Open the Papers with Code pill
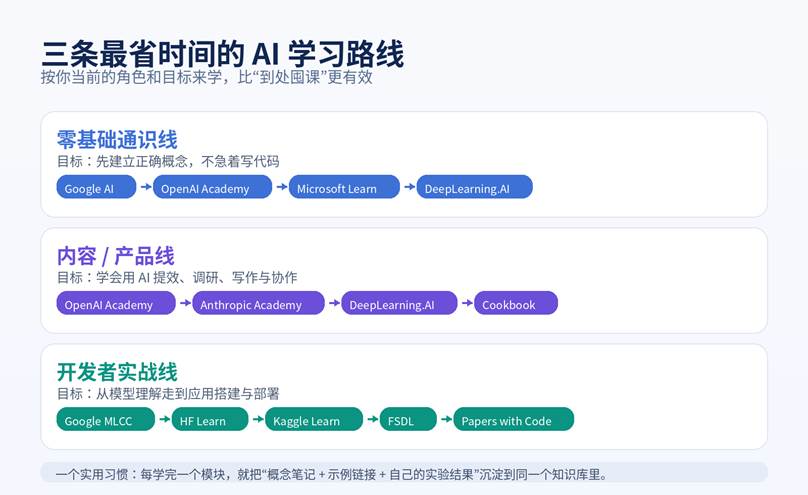808x495 pixels. [513, 419]
